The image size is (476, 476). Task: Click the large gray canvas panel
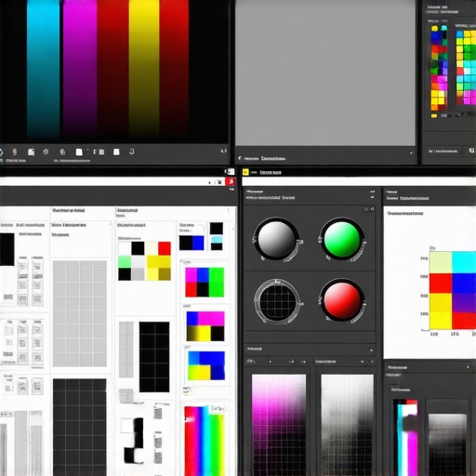(325, 73)
